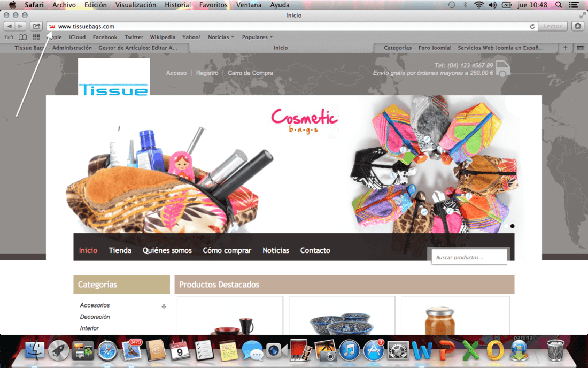Select the Inicio browser tab
This screenshot has width=588, height=368.
tap(281, 48)
